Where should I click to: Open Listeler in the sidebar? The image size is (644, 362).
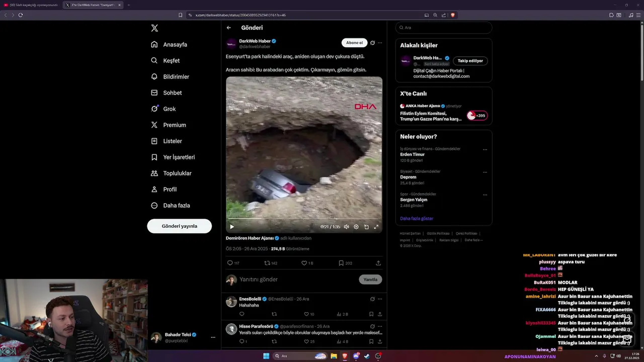coord(167,141)
